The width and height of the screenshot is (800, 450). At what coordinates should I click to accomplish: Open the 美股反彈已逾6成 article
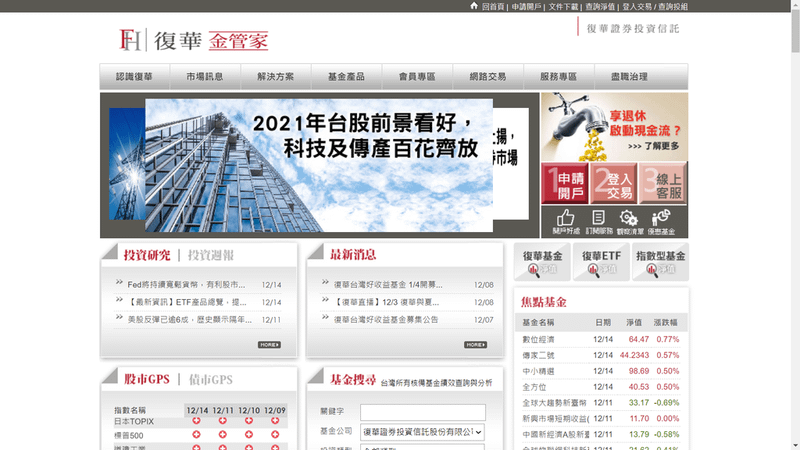click(x=190, y=319)
